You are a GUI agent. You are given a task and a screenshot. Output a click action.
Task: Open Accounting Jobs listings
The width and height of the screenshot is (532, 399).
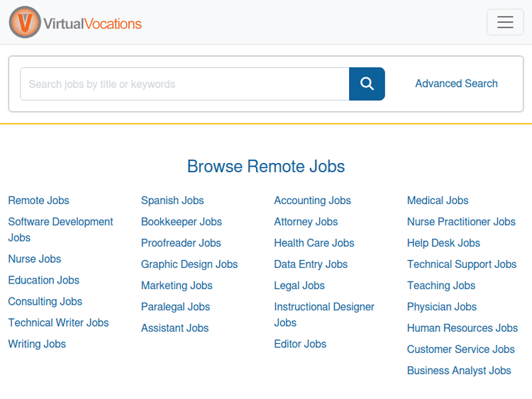pyautogui.click(x=312, y=201)
